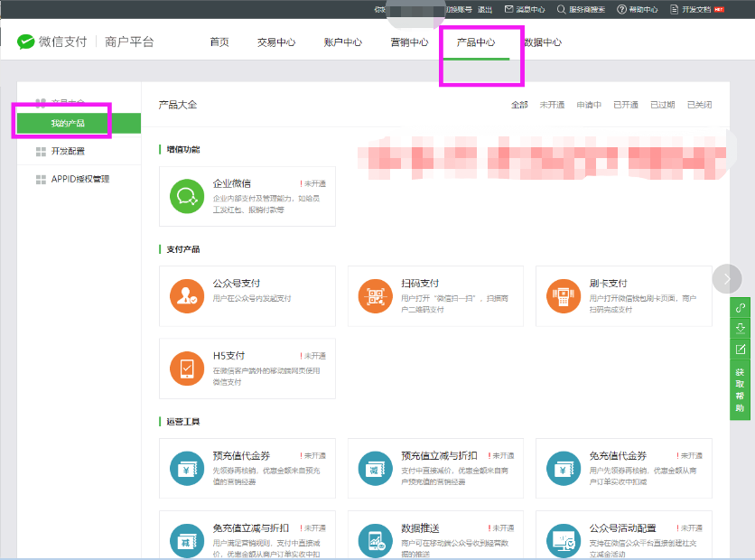
Task: Open the 公众号活动配置 product title
Action: click(622, 527)
